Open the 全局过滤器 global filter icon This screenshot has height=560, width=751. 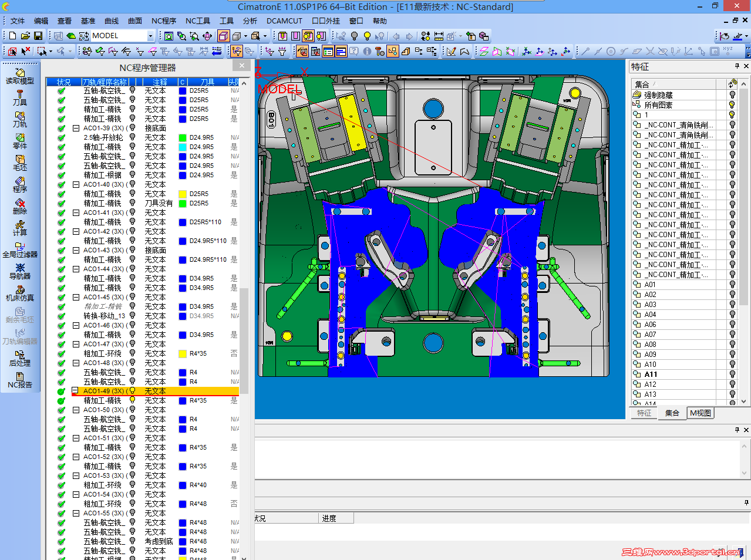(x=20, y=250)
